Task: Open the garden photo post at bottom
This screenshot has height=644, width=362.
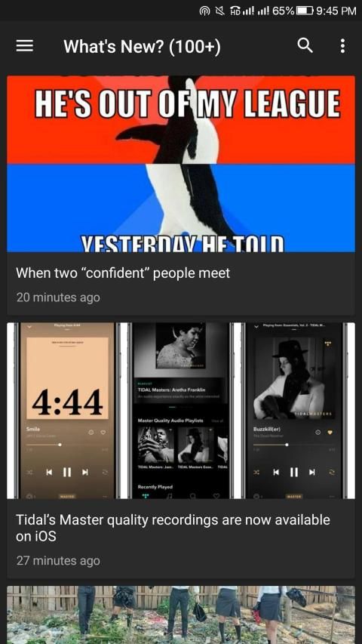Action: (181, 615)
